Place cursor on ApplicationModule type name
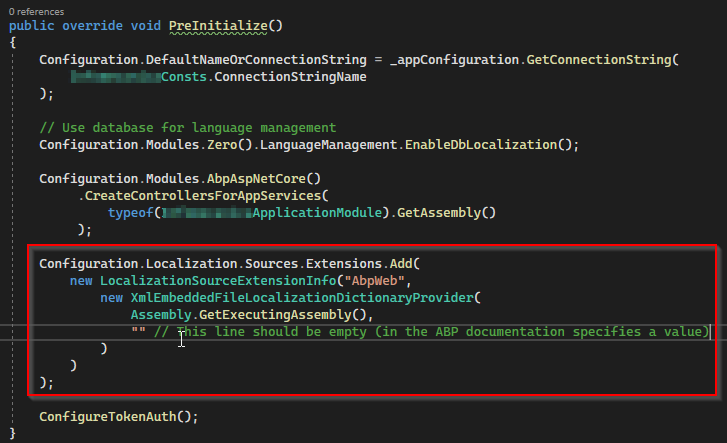Screen dimensions: 727x443 tap(317, 213)
